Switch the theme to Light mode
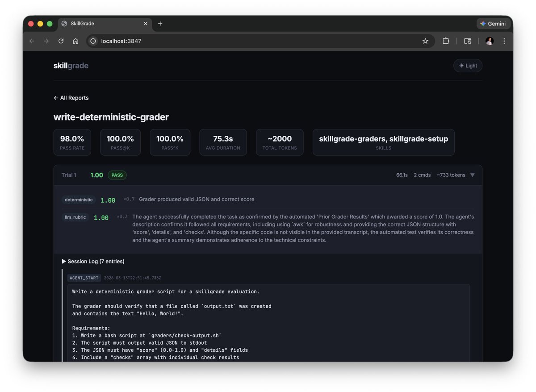 tap(468, 65)
